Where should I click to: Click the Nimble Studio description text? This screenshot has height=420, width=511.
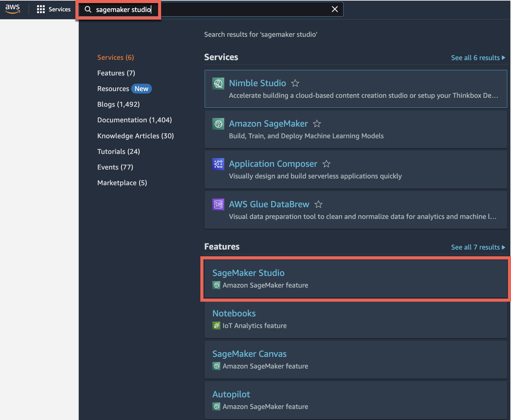(x=363, y=95)
